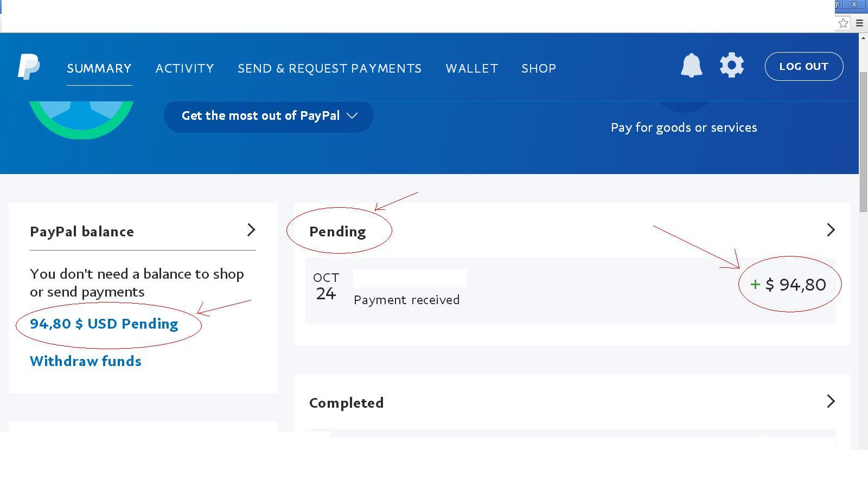Open the settings gear icon
Screen dimensions: 868x488
[732, 66]
